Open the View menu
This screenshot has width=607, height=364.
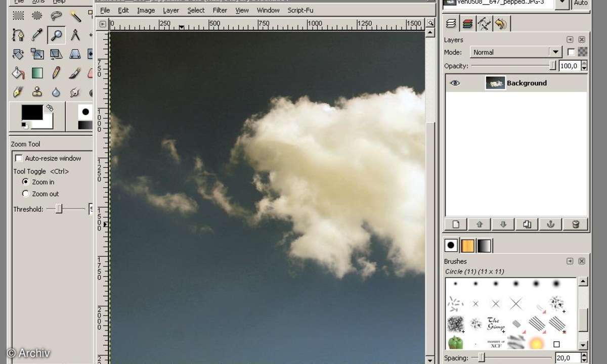coord(242,10)
